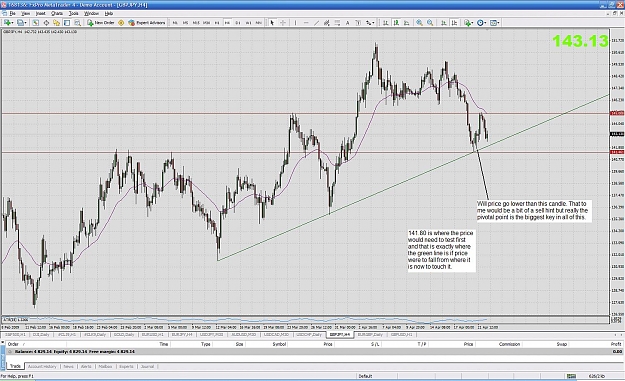Open the Experts terminal tab
The image size is (625, 381).
(126, 366)
